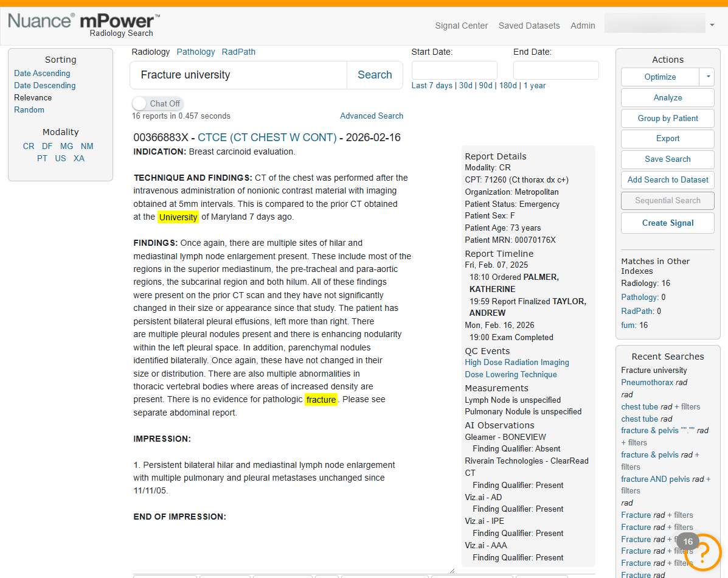Click the Patient MRN 00070176X text
728x578 pixels.
510,240
